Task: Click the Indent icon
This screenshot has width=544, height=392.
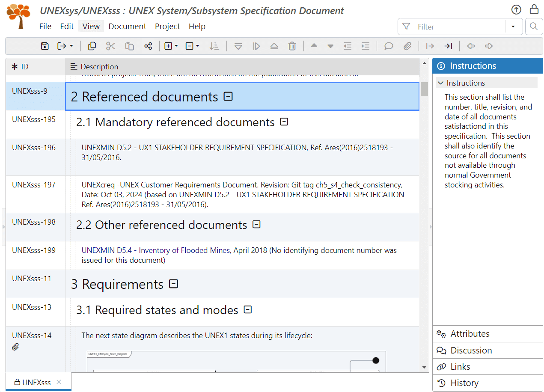Action: 366,46
